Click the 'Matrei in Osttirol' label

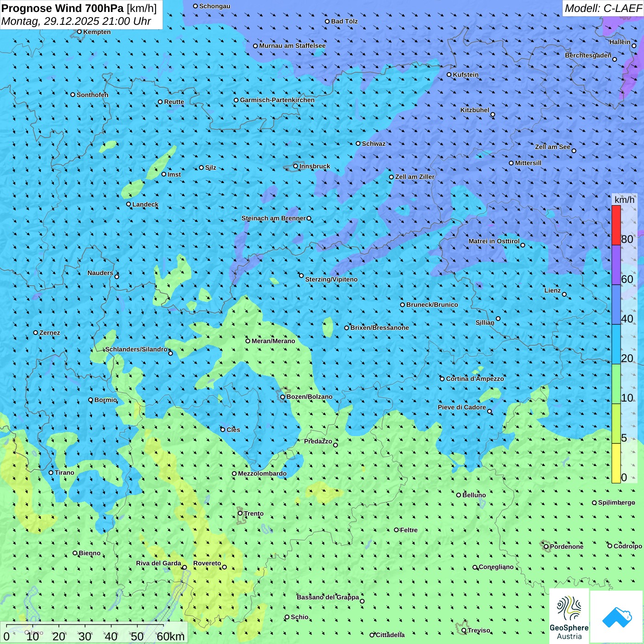pyautogui.click(x=494, y=241)
